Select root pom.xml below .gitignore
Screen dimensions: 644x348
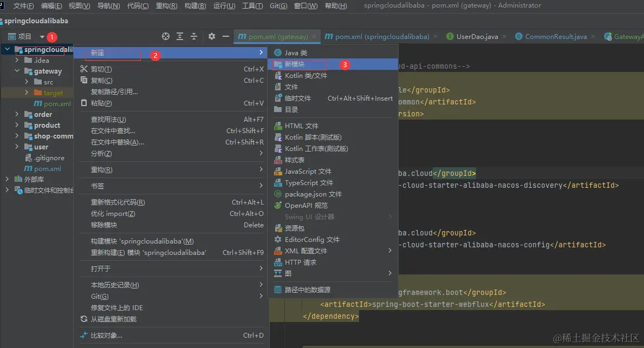43,169
